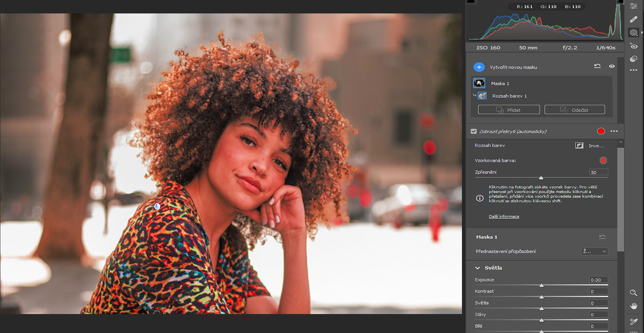The image size is (644, 333).
Task: Select the Color Sampler eyedropper tool
Action: [634, 322]
